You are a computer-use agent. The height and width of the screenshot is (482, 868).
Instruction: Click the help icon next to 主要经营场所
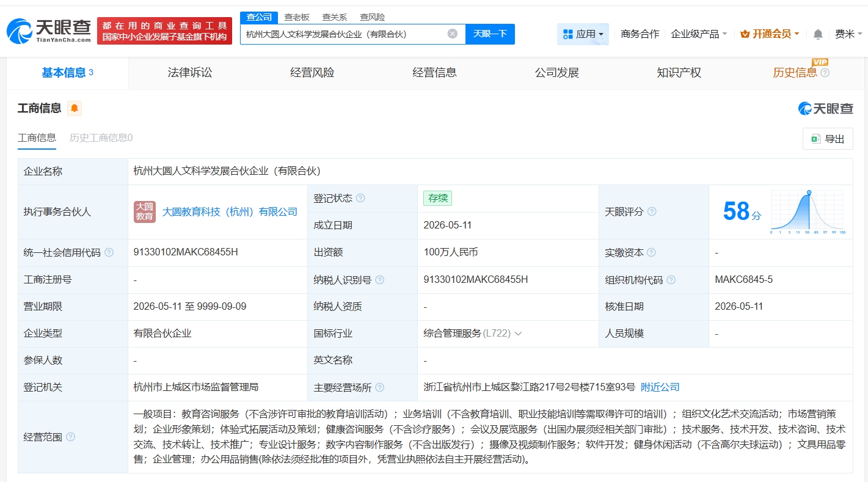point(380,387)
